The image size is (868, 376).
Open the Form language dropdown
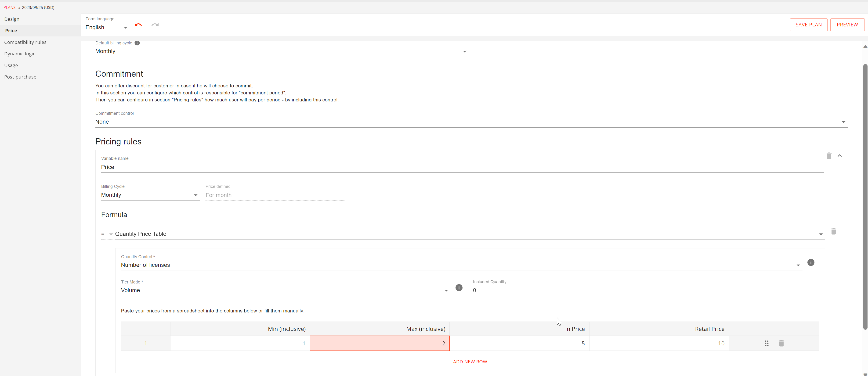(x=107, y=28)
